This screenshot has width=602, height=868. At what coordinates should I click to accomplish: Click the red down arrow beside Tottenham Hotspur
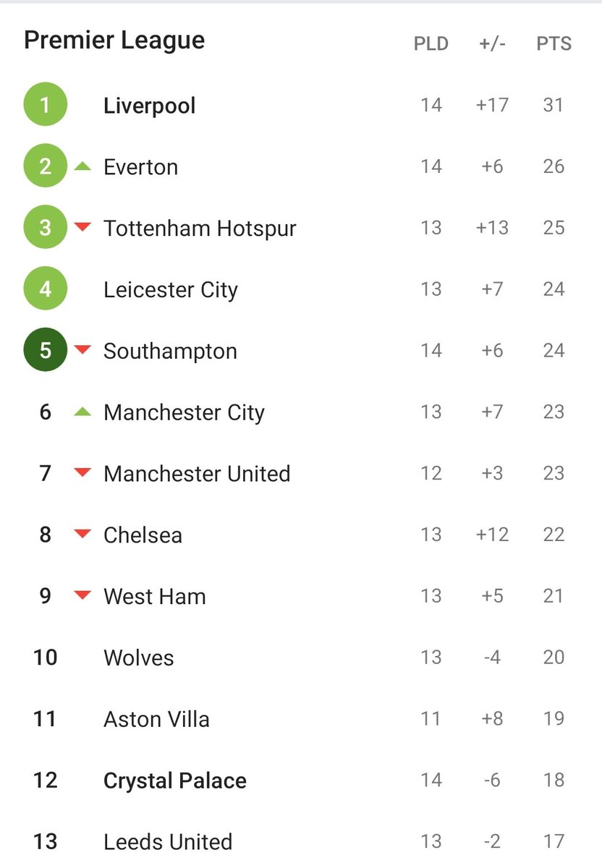pyautogui.click(x=83, y=228)
